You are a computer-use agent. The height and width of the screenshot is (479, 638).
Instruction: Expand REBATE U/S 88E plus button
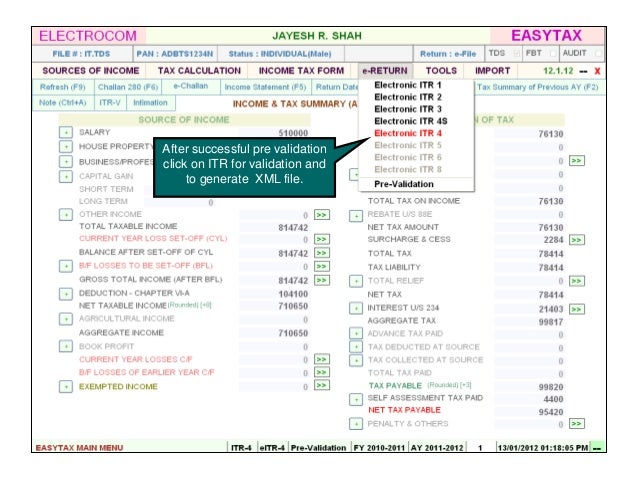click(x=356, y=216)
